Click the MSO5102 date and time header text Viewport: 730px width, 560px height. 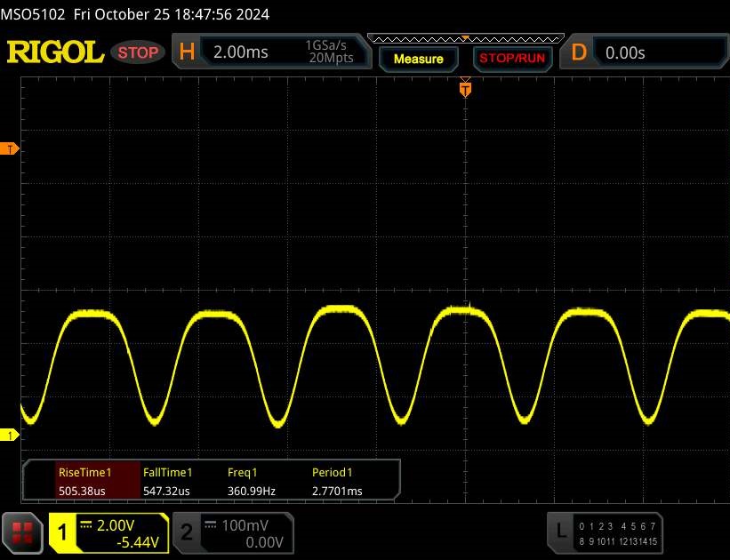134,14
